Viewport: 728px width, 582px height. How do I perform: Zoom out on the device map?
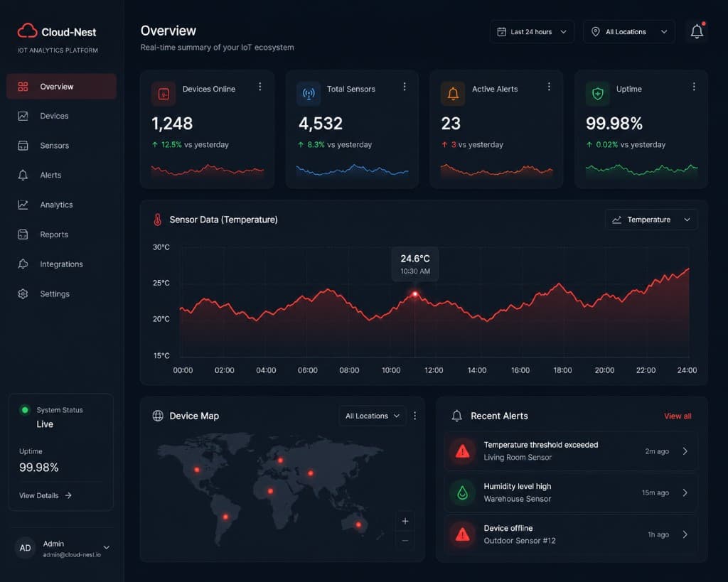tap(405, 541)
